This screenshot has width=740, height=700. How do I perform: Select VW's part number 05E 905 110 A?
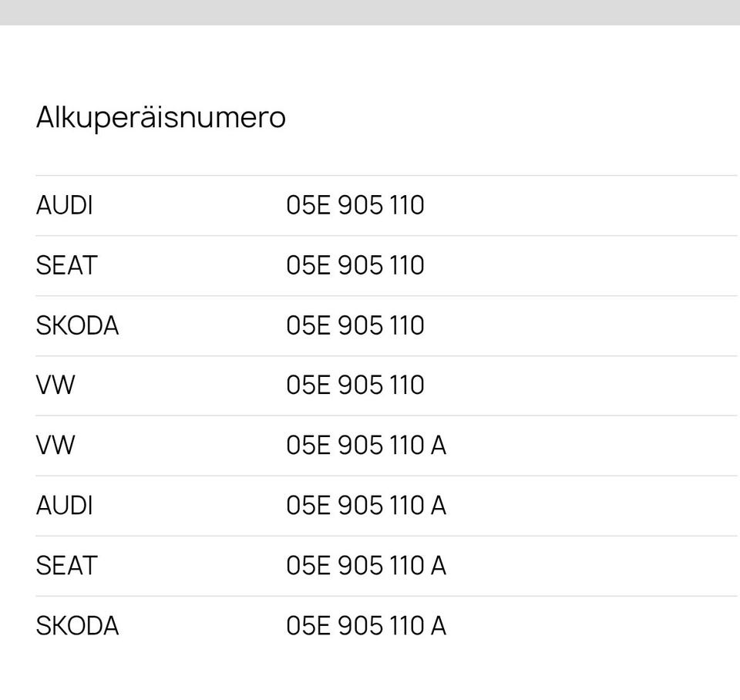click(x=365, y=446)
